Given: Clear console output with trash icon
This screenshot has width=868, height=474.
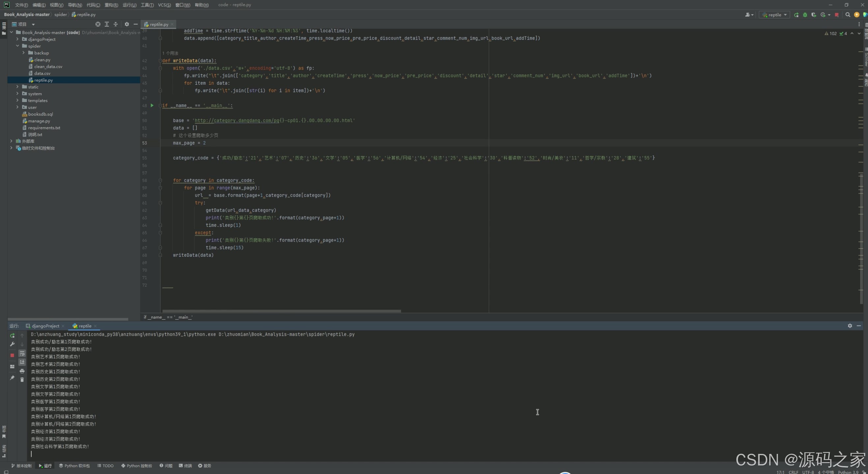Looking at the screenshot, I should point(22,380).
